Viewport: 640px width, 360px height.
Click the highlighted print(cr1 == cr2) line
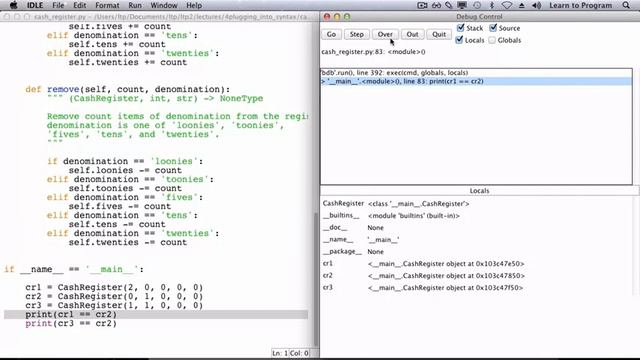[x=156, y=314]
